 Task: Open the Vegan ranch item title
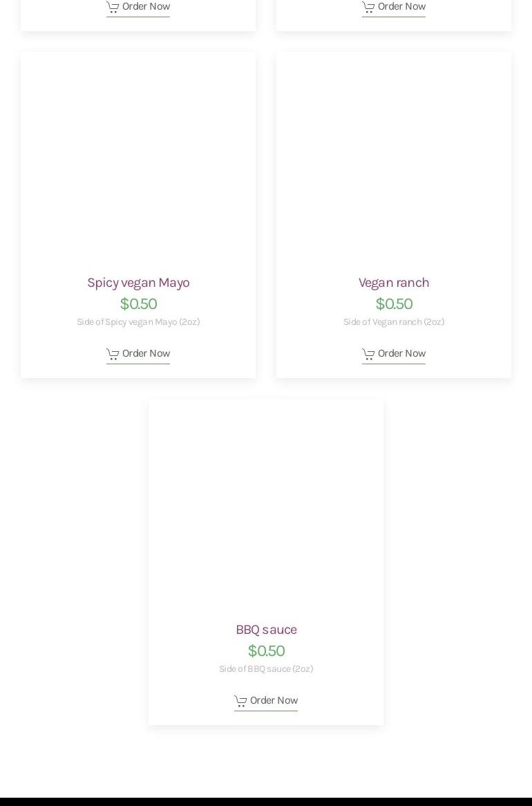[x=394, y=282]
